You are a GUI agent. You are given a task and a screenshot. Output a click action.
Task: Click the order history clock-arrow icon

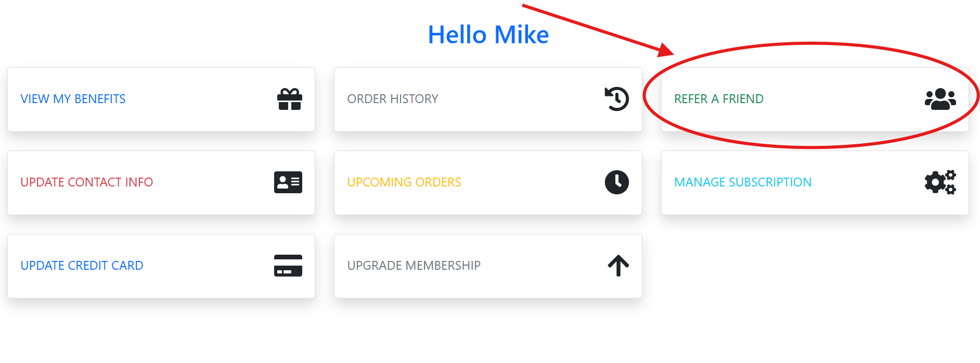[x=617, y=99]
